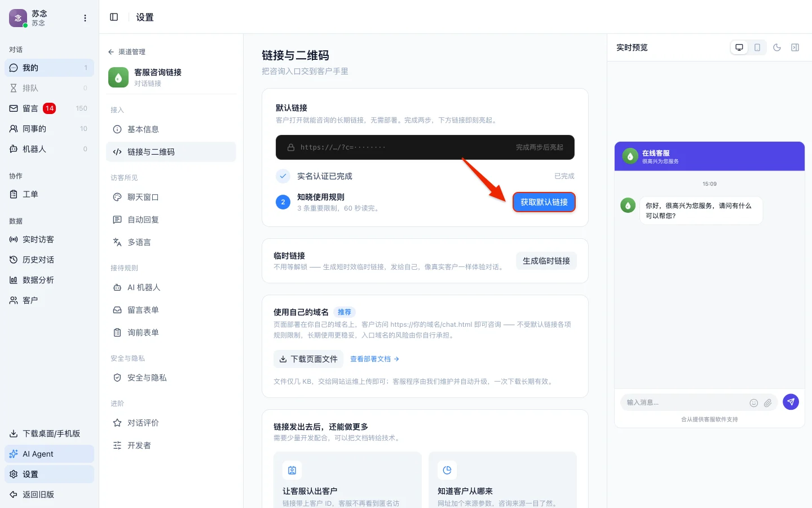Open 客户 page

[50, 300]
